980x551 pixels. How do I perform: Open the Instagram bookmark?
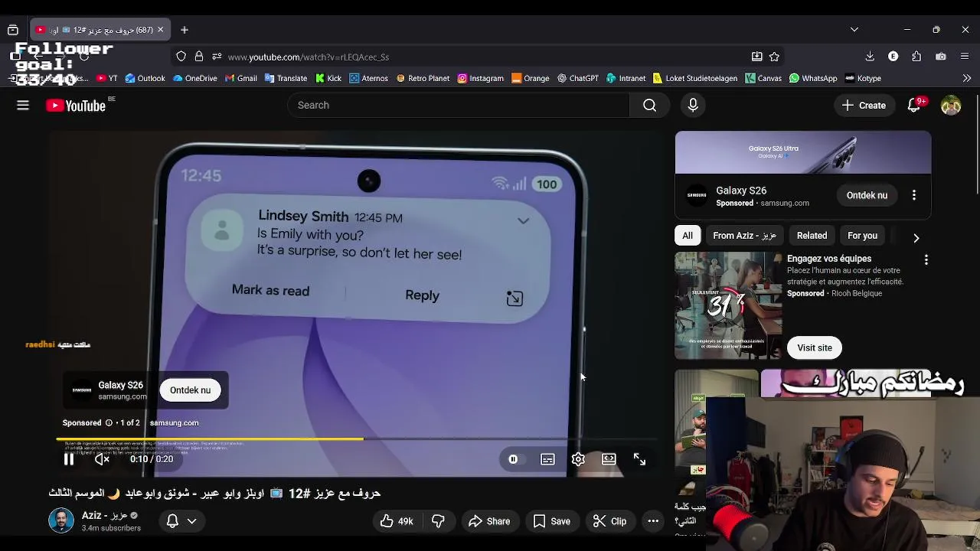pos(480,78)
